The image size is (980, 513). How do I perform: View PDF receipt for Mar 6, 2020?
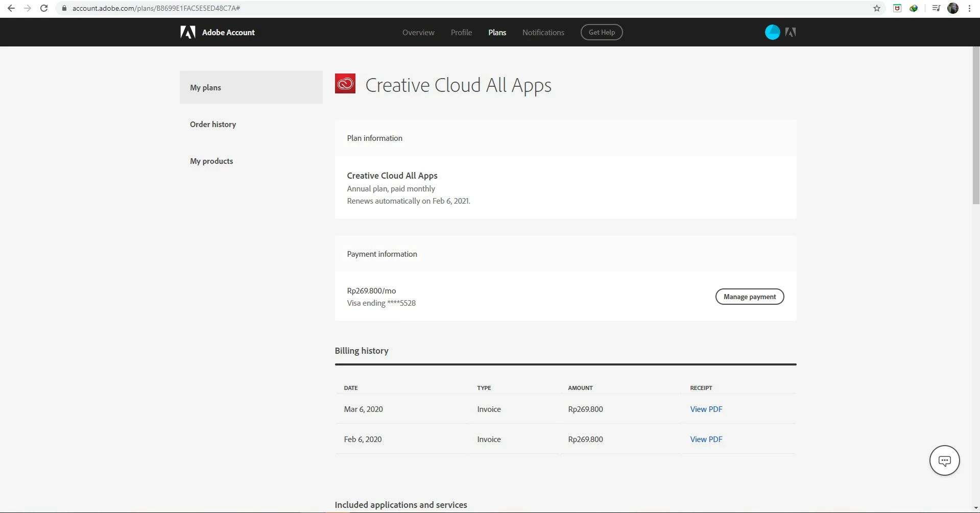click(x=706, y=409)
